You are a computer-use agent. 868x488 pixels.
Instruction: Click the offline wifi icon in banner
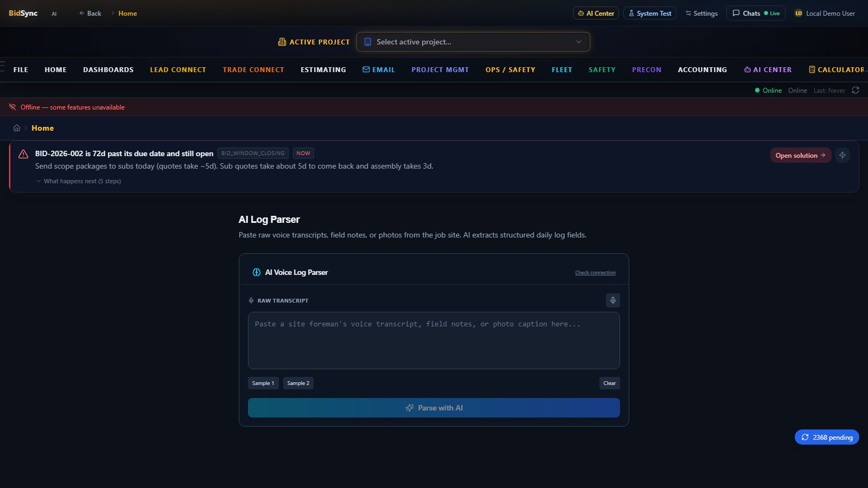pos(12,107)
